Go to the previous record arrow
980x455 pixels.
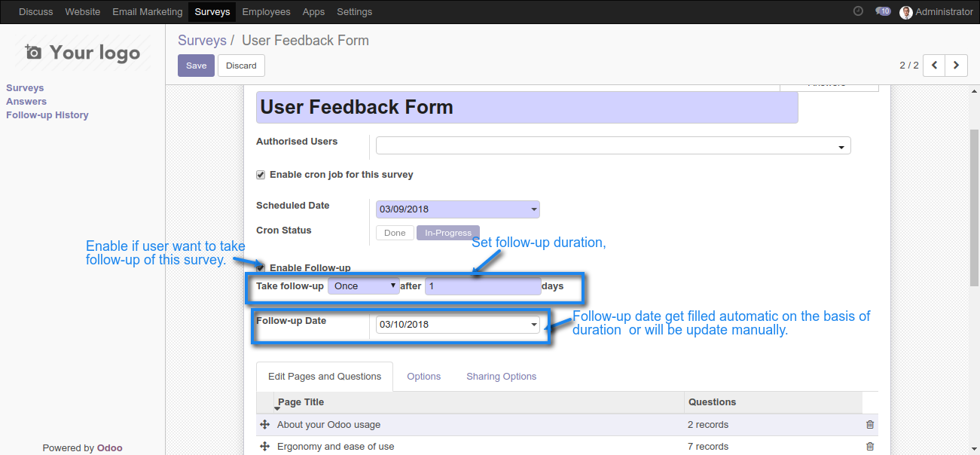click(934, 66)
